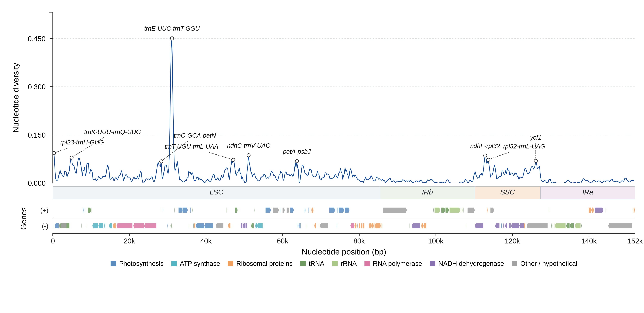Viewport: 644px width, 313px height.
Task: Click the trnE-UUC-trnT-GGU annotation label
Action: [172, 29]
